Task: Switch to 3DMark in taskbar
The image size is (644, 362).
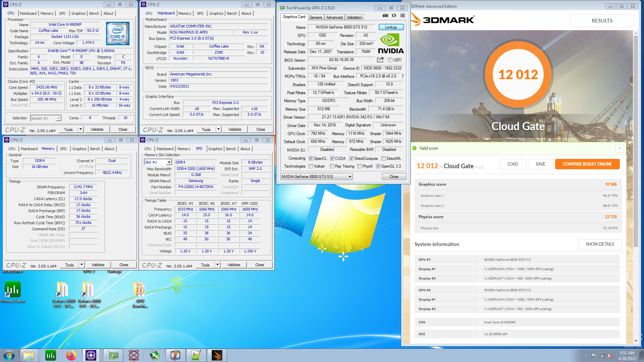Action: coord(217,355)
